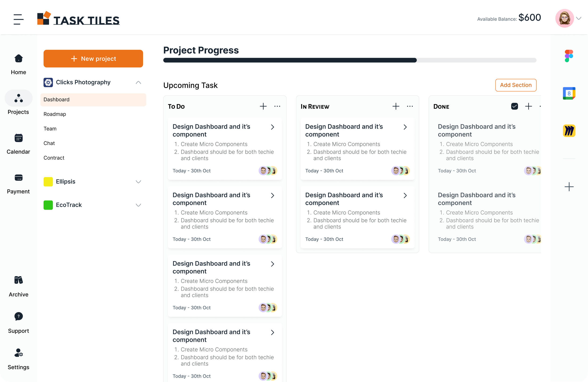This screenshot has width=588, height=382.
Task: Click the Project Progress bar
Action: pyautogui.click(x=350, y=60)
